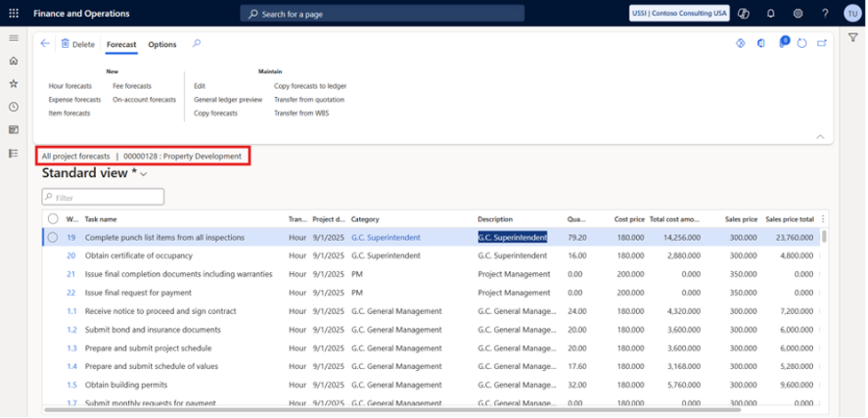Click the Home icon in left sidebar

(x=13, y=60)
